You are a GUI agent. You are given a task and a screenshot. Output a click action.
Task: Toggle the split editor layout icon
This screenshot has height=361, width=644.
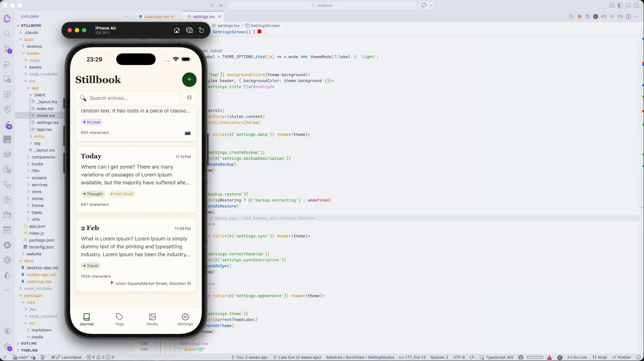point(628,16)
